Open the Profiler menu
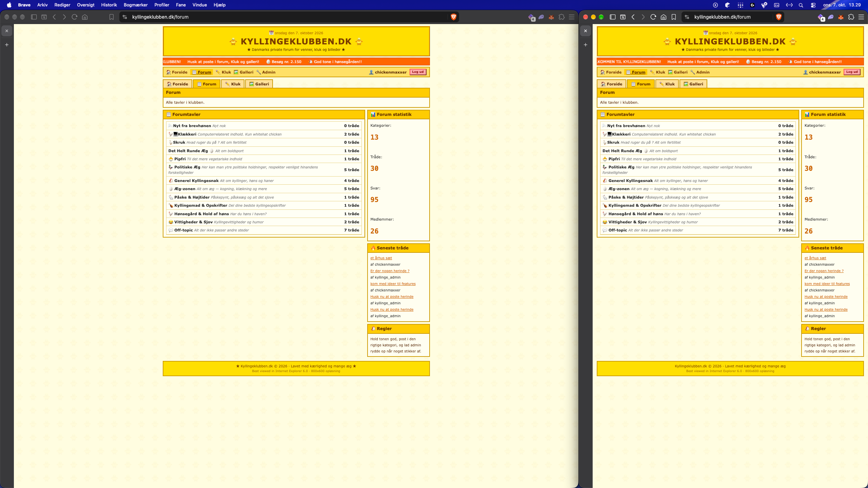Viewport: 868px width, 488px height. (162, 5)
